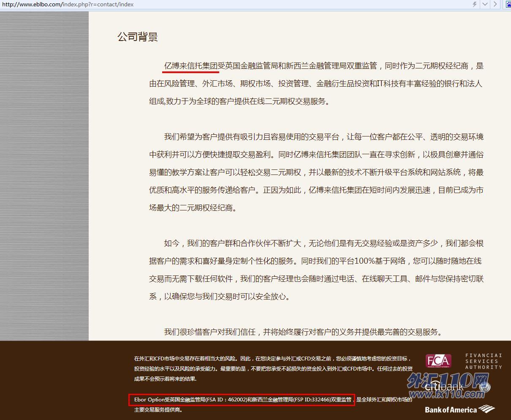Image resolution: width=511 pixels, height=420 pixels.
Task: Click the blue paw image icon top right
Action: point(507,5)
